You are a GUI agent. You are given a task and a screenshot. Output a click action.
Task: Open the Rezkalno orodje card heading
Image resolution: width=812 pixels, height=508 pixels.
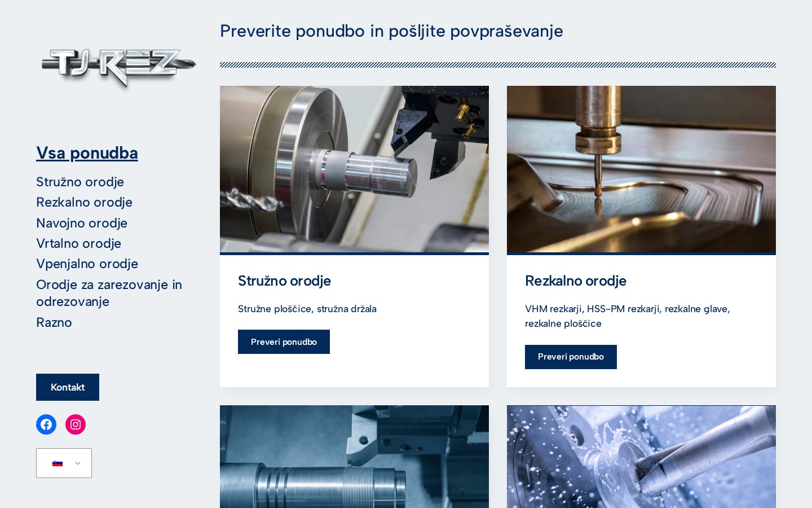click(x=576, y=281)
